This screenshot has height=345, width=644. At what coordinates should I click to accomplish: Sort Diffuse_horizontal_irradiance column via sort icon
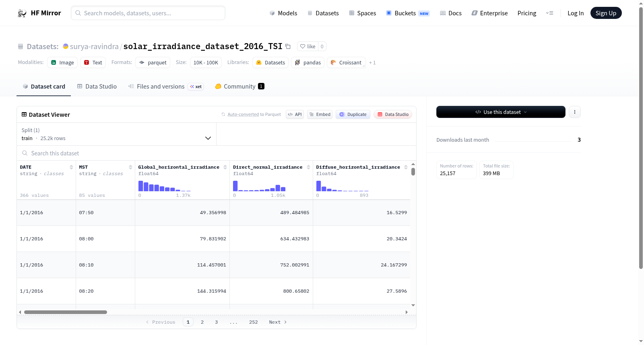406,167
